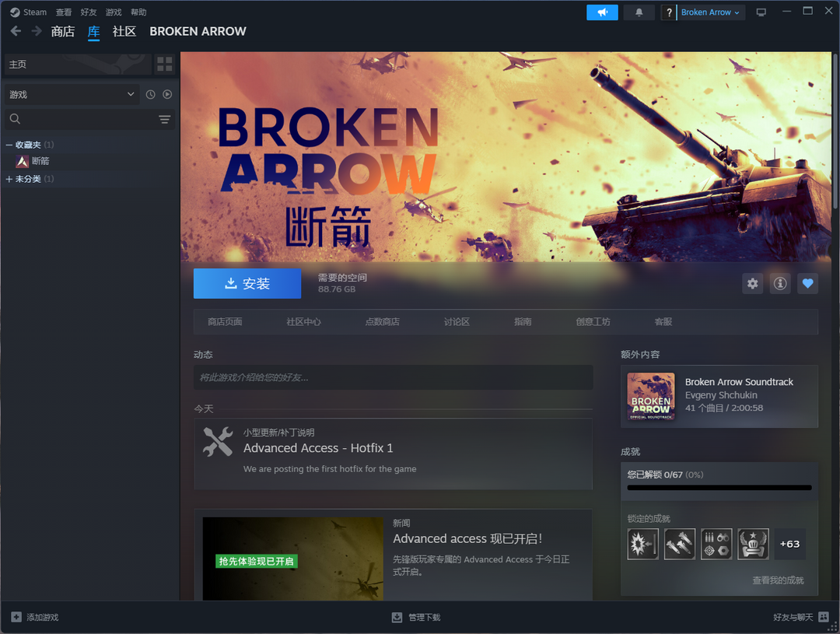Open game settings gear icon
840x634 pixels.
point(752,284)
